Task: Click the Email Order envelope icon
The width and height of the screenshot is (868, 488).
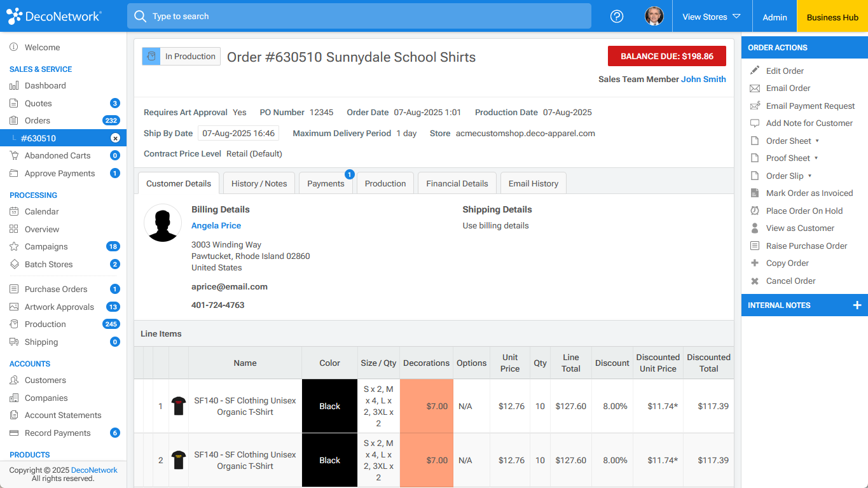Action: click(755, 88)
